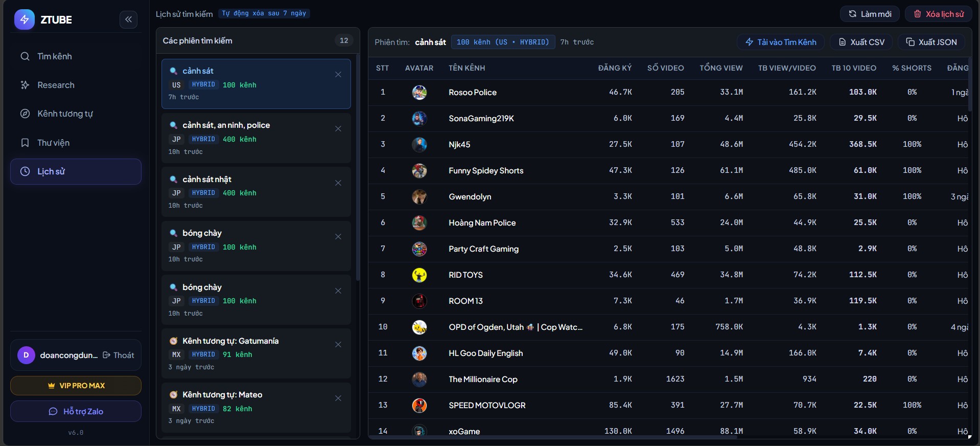This screenshot has height=446, width=980.
Task: Click the RID TOYS channel avatar
Action: (419, 275)
